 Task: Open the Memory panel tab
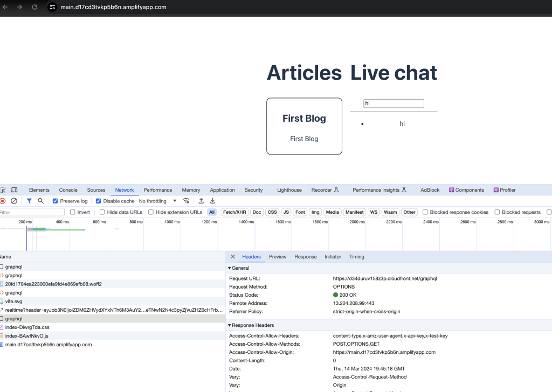point(191,190)
